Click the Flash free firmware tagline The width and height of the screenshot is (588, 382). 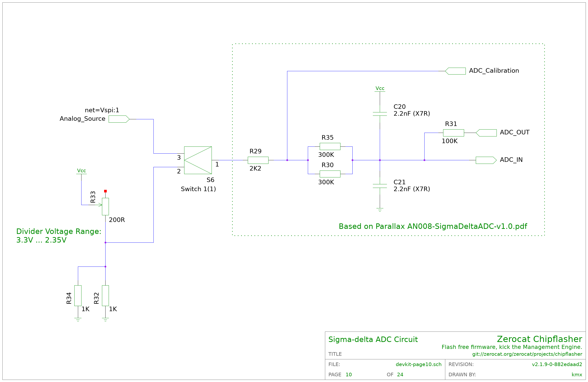(x=512, y=347)
